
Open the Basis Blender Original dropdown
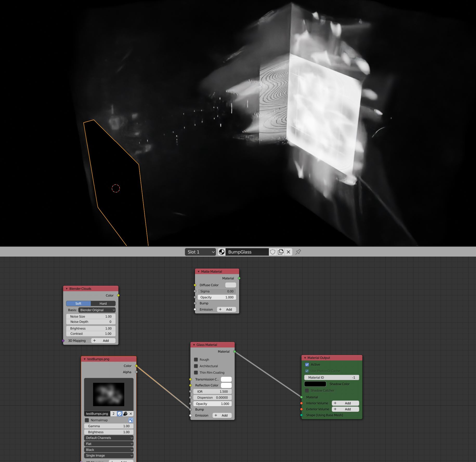97,310
